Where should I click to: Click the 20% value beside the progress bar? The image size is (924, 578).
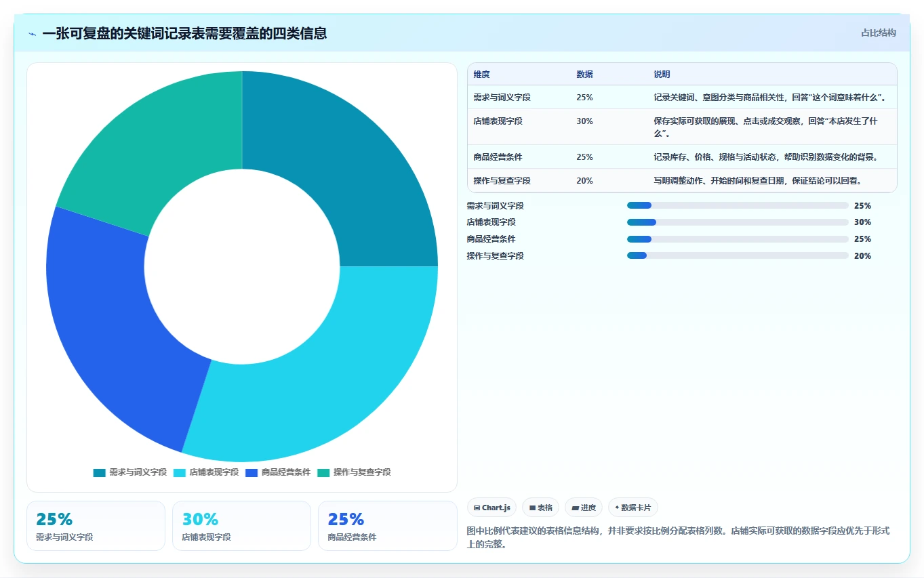pos(862,255)
